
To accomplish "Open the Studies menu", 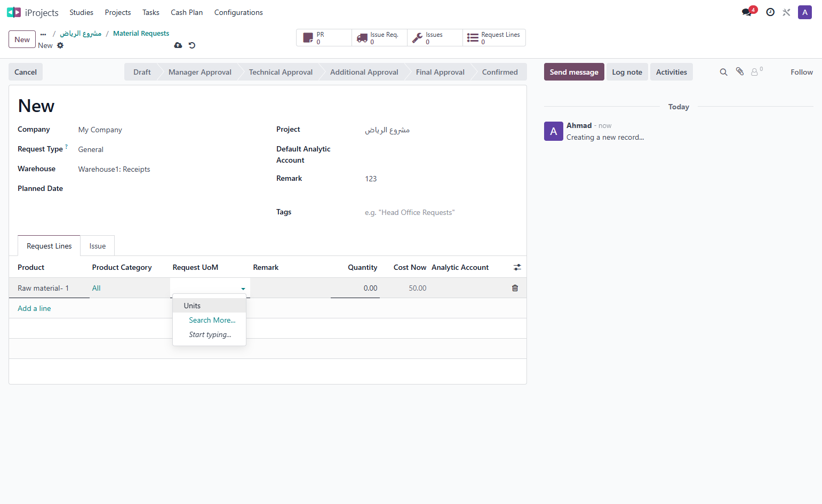I will coord(81,12).
